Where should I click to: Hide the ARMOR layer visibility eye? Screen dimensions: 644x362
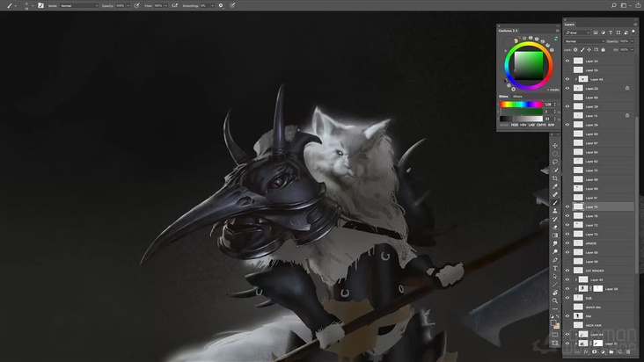[x=567, y=243]
